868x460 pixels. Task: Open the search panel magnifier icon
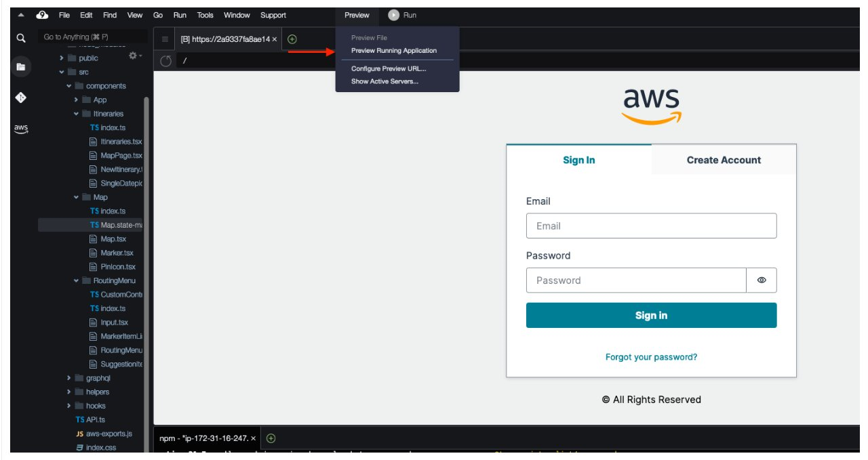coord(21,38)
